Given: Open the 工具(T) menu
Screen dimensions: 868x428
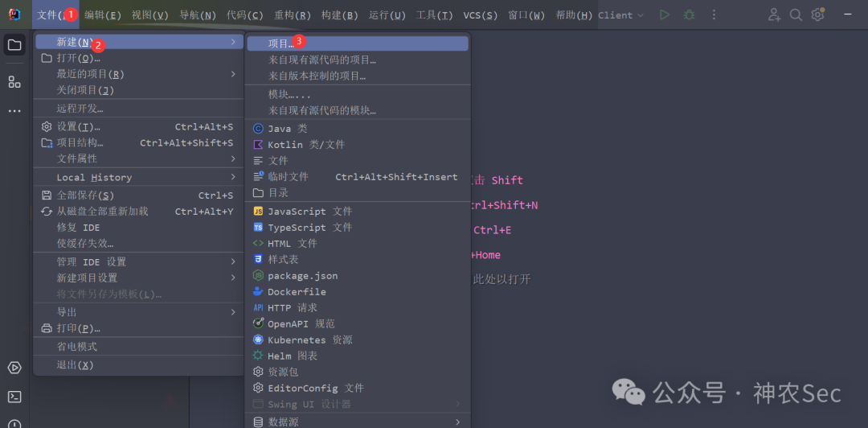Looking at the screenshot, I should (x=435, y=15).
